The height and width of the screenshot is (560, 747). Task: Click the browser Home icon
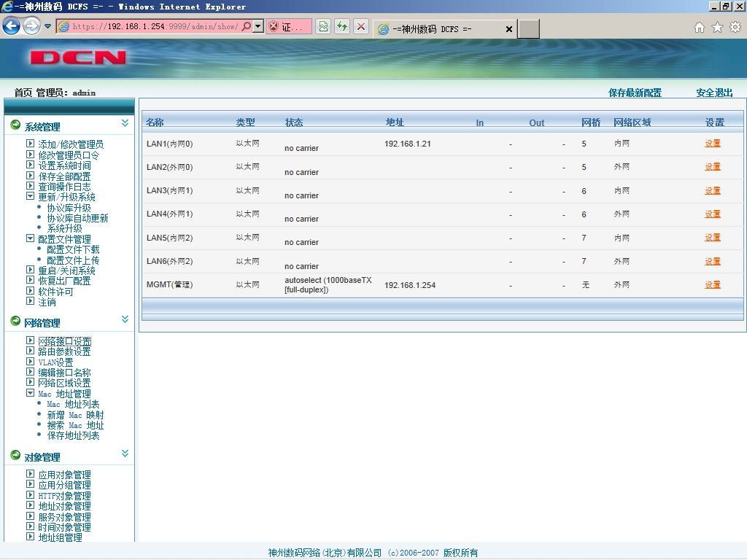700,28
